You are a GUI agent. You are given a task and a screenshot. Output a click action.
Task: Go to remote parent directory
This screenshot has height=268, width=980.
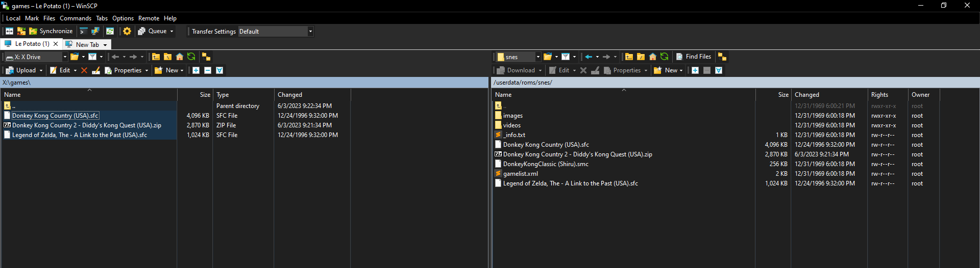click(x=629, y=57)
